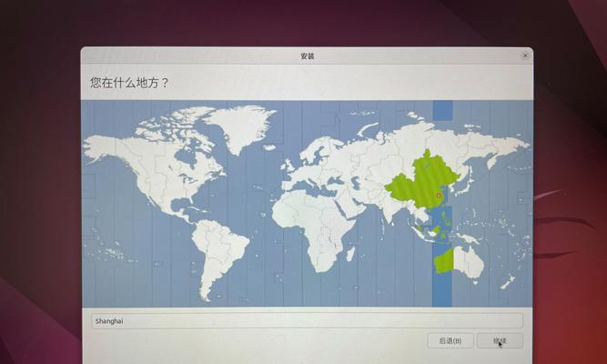Click Greenland on the timezone map

pos(242,126)
